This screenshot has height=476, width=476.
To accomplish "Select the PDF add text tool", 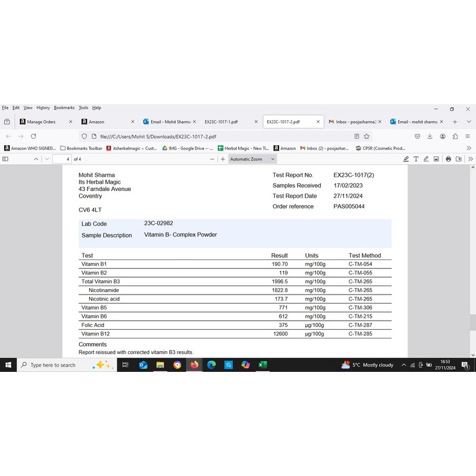I will click(416, 159).
